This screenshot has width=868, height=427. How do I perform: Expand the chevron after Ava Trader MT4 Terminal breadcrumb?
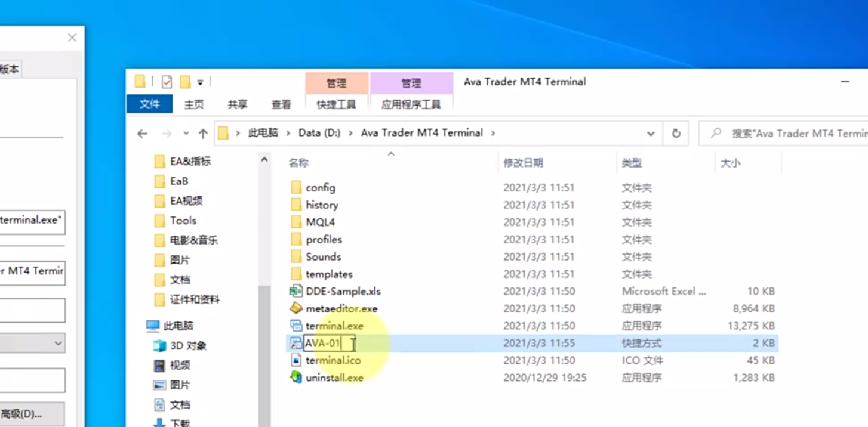(493, 133)
